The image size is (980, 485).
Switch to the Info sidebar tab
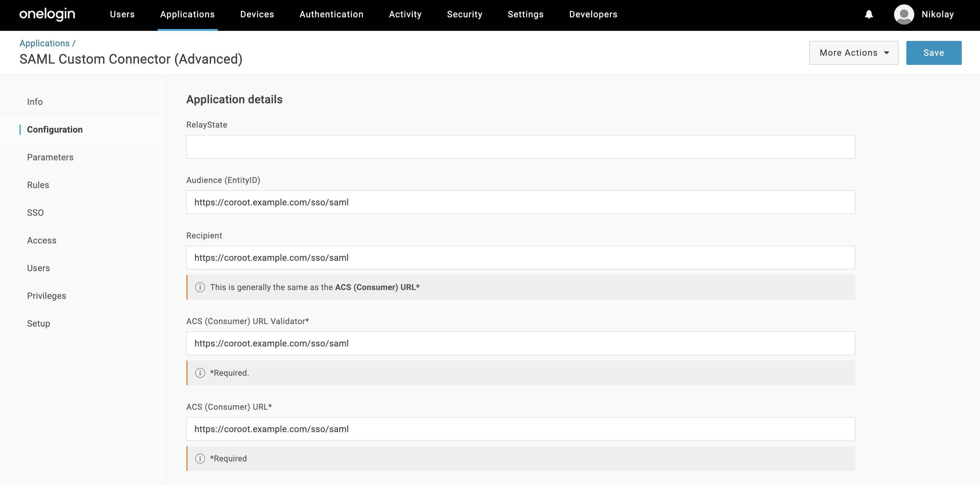click(x=35, y=102)
